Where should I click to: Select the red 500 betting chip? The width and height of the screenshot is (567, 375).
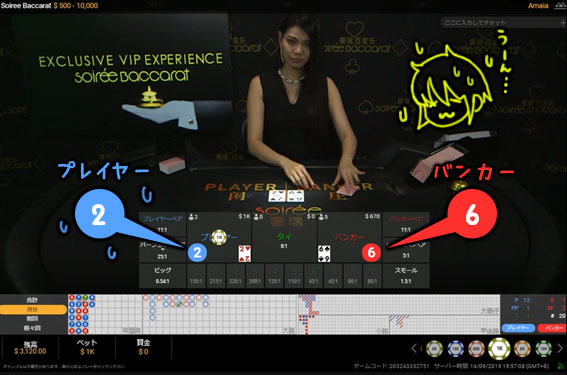tap(476, 349)
